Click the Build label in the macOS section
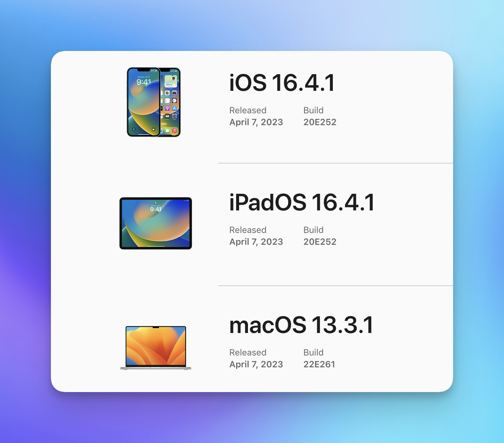 [x=313, y=352]
